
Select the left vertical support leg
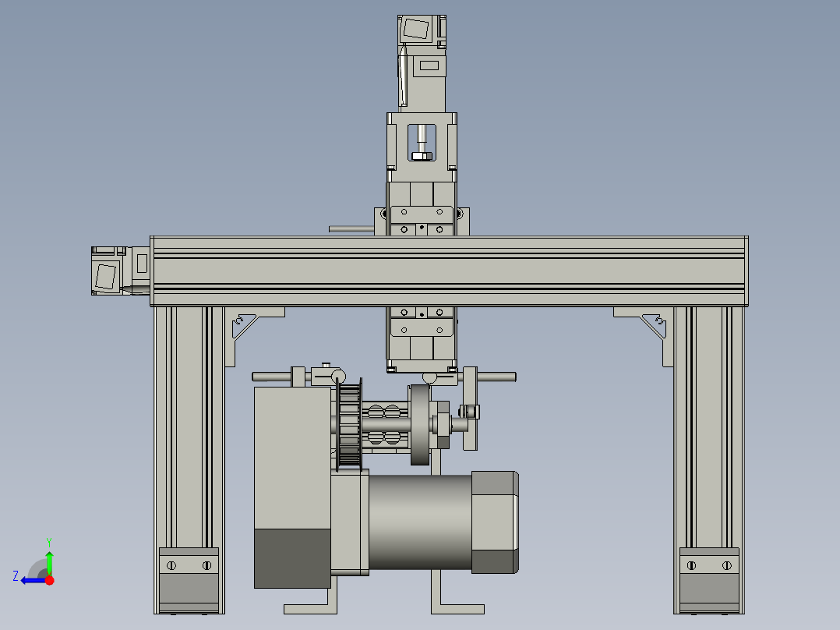tap(189, 460)
